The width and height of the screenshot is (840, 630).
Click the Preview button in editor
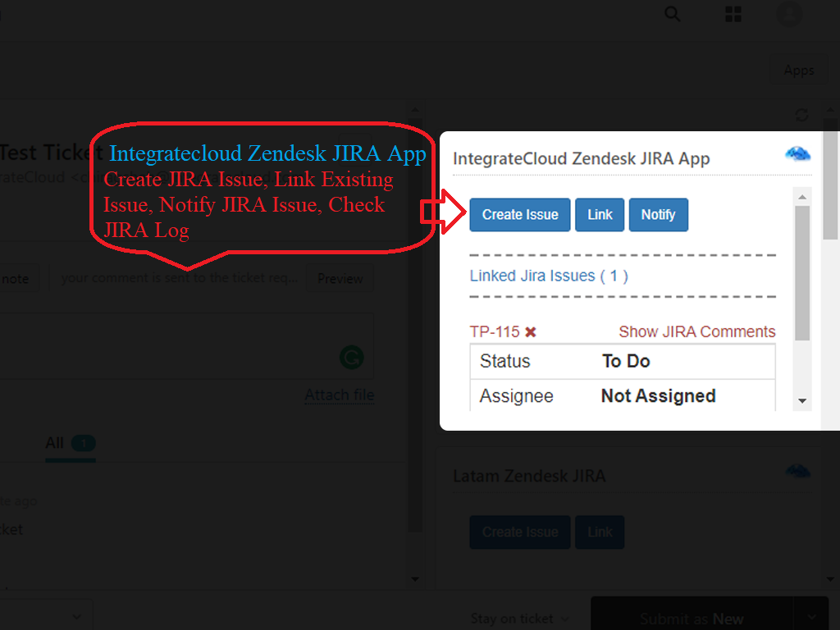pyautogui.click(x=340, y=279)
